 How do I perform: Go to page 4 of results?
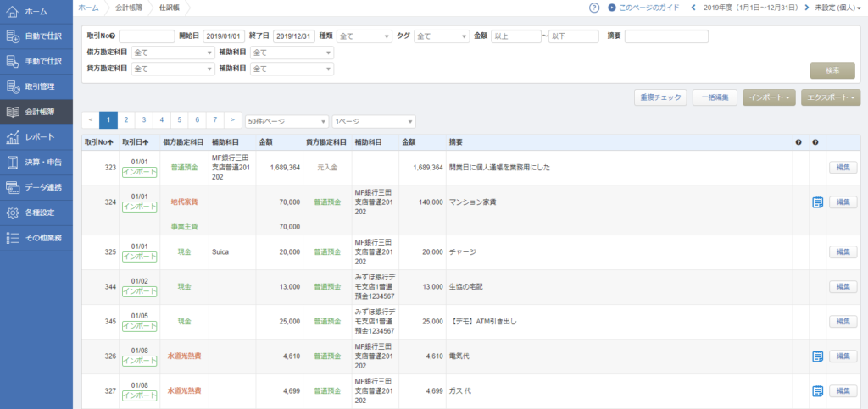162,119
